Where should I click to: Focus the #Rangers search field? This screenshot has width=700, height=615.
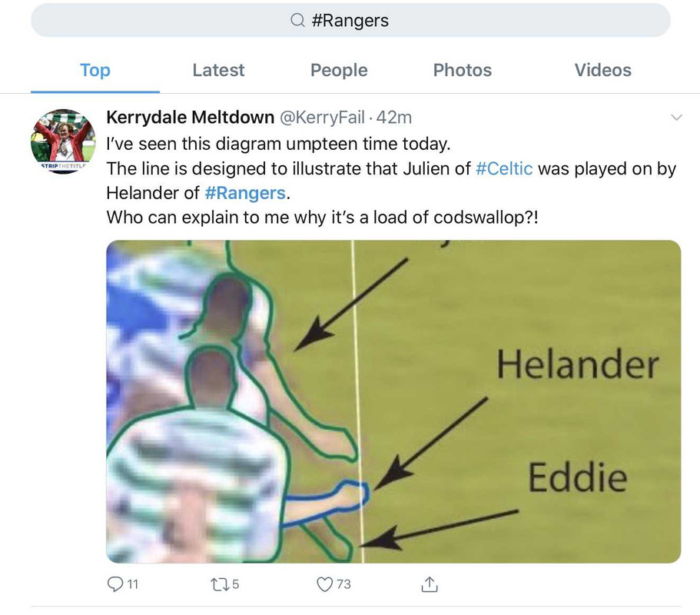pos(350,20)
